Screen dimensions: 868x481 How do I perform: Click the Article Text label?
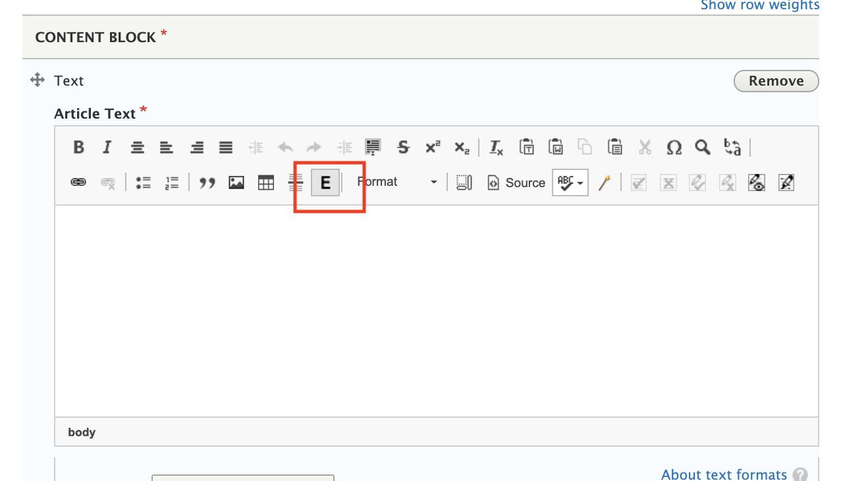(x=95, y=114)
